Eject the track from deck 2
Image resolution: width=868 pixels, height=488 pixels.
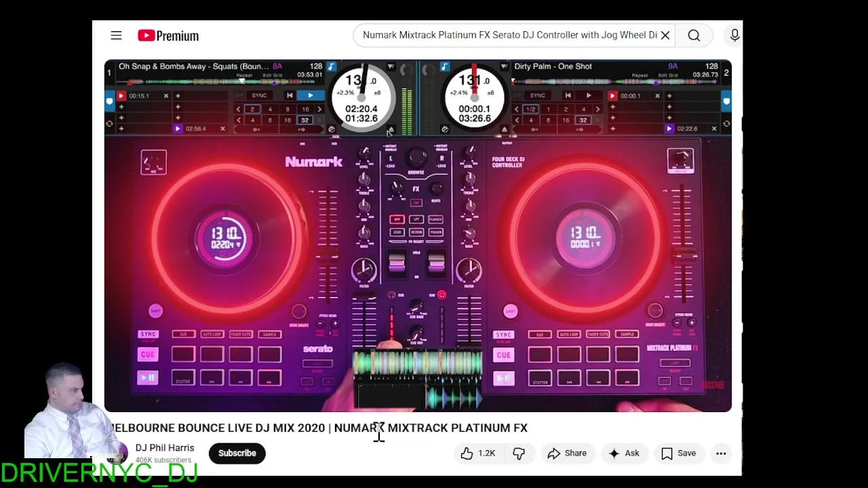(x=505, y=129)
